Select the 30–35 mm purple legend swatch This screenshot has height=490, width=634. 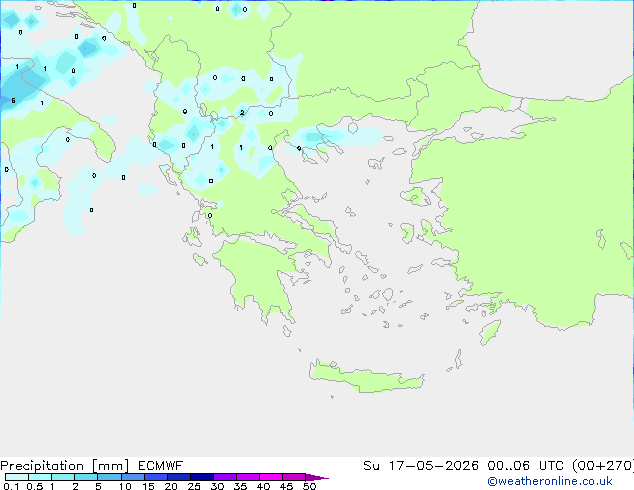(225, 477)
